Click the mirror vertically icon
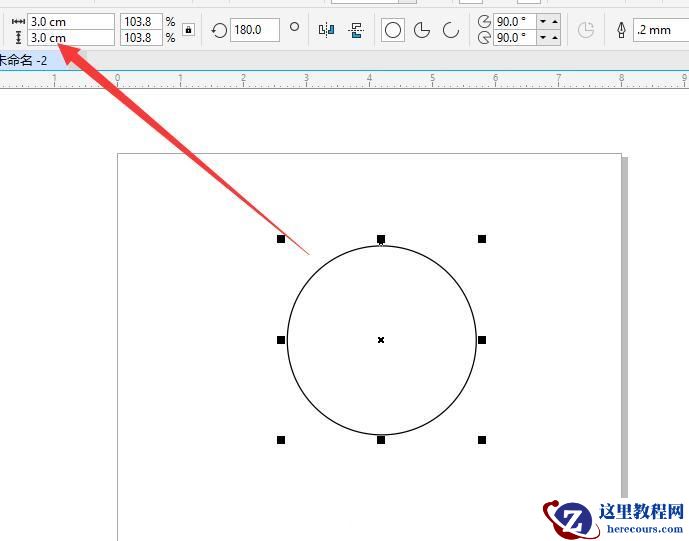 click(356, 30)
